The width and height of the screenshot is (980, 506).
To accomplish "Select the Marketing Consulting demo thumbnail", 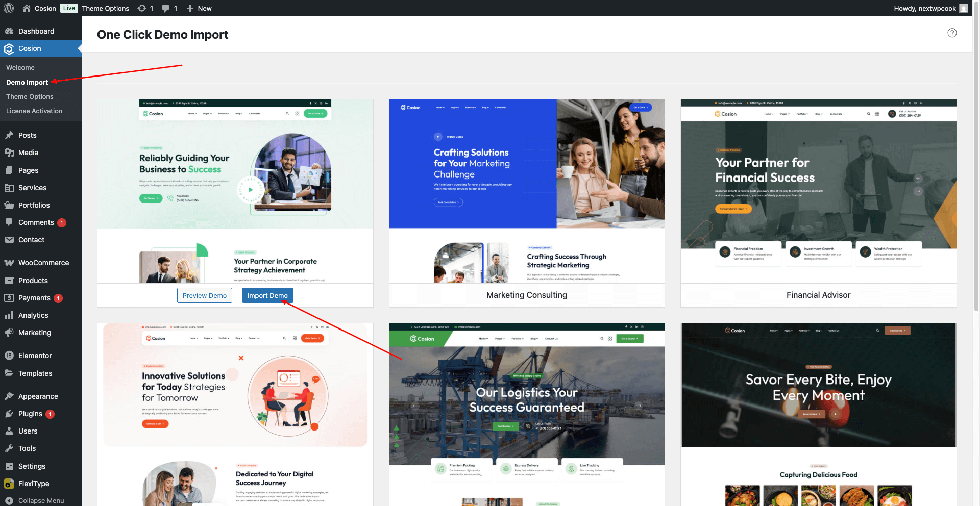I will pyautogui.click(x=527, y=191).
